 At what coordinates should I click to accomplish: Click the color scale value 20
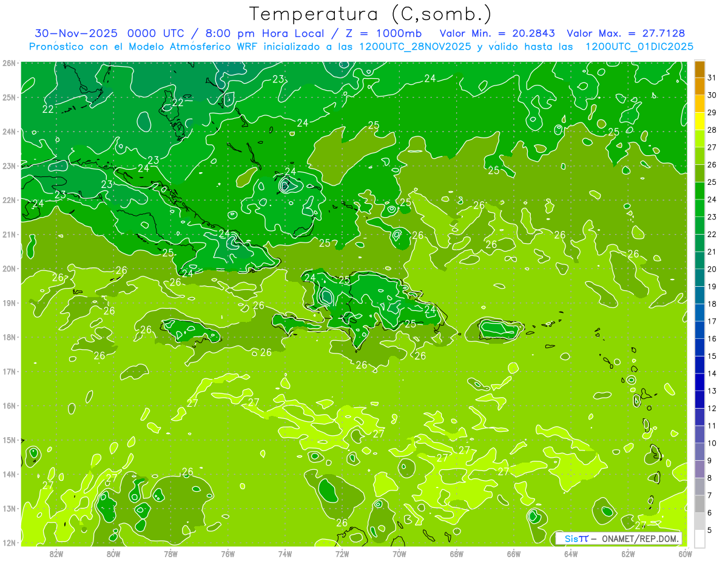(712, 269)
